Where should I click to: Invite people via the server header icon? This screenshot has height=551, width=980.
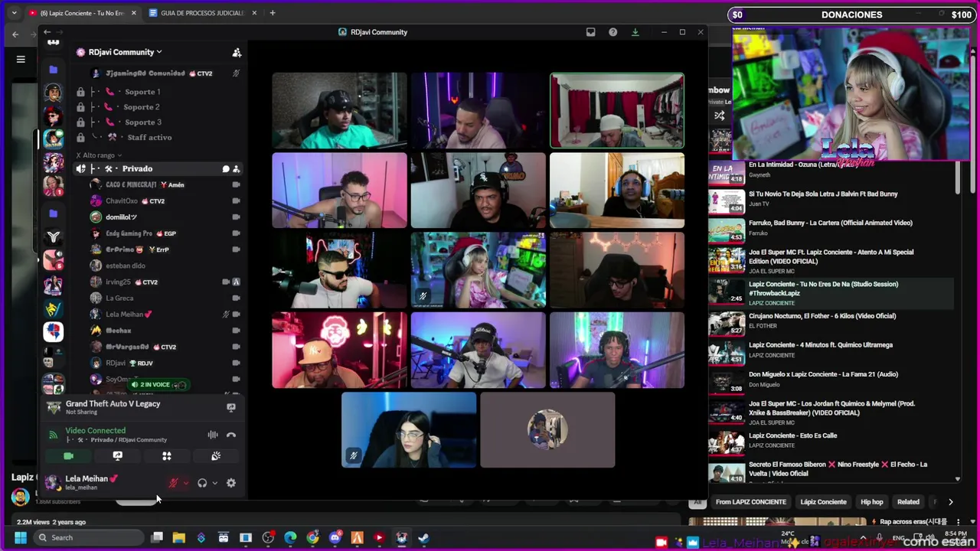pos(237,52)
